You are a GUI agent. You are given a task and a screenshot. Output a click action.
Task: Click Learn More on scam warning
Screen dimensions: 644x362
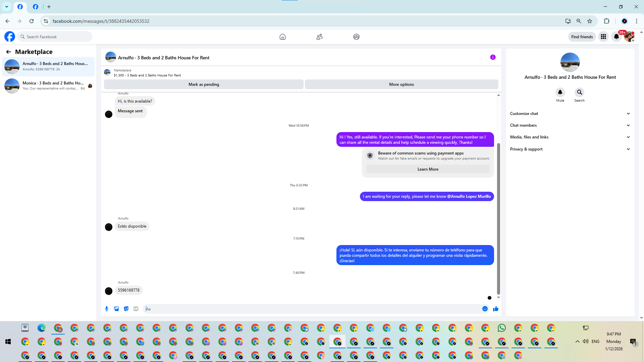(428, 169)
